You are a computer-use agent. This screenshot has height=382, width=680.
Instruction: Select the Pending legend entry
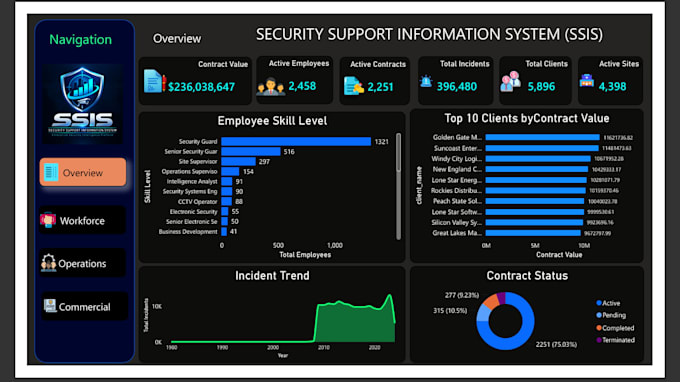611,315
